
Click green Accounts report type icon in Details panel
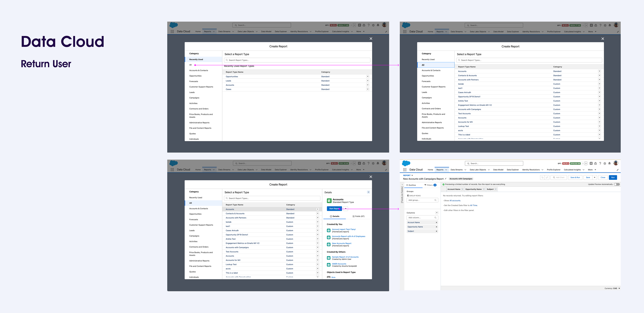point(329,201)
